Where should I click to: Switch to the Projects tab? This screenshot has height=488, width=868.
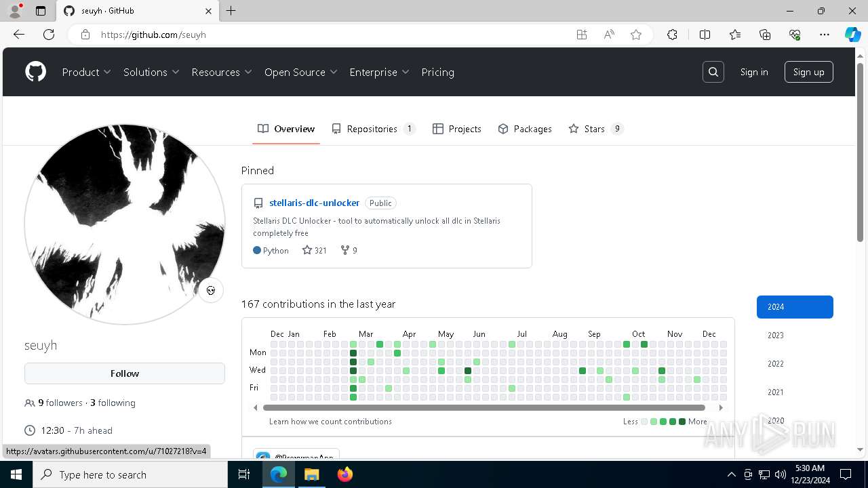[457, 129]
